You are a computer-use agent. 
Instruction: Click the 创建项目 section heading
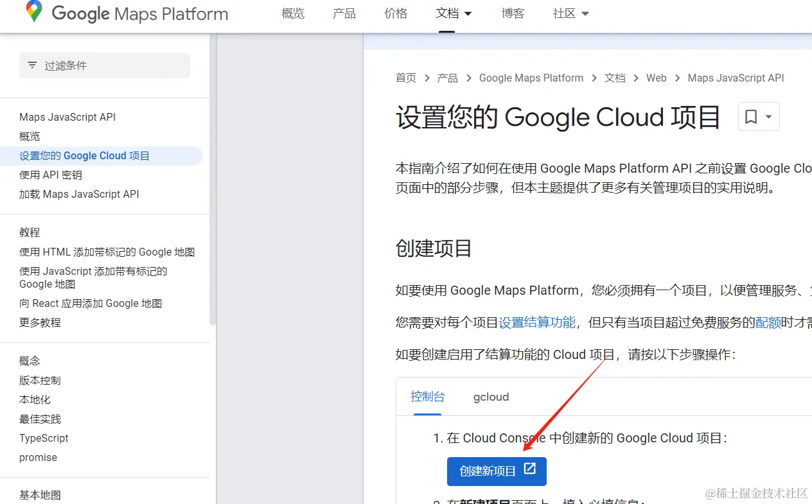point(434,248)
